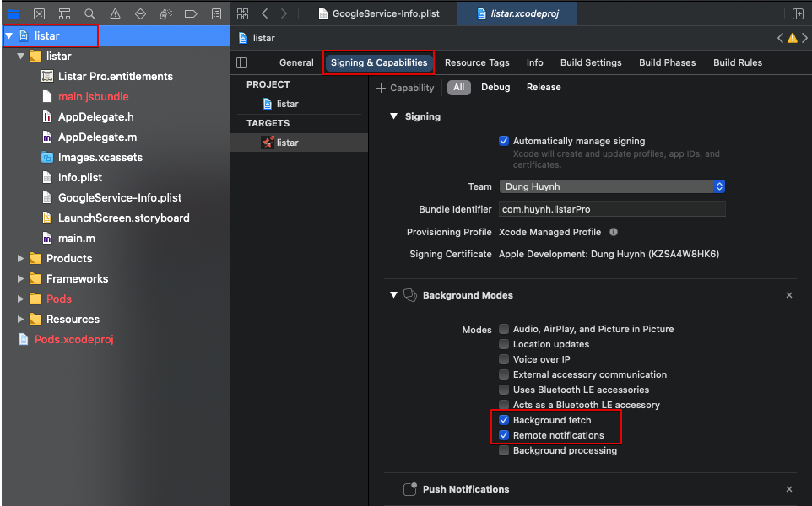Add an editor with the split icon
812x506 pixels.
pyautogui.click(x=798, y=14)
